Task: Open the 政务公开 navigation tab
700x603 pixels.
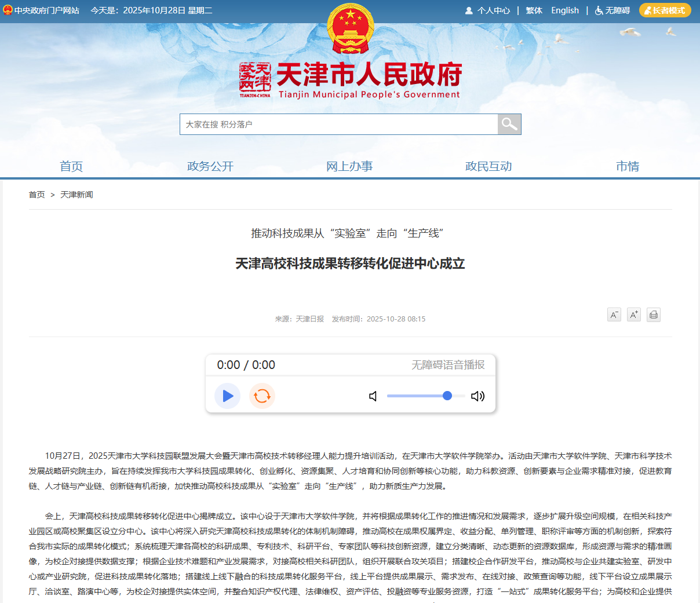Action: click(x=210, y=166)
